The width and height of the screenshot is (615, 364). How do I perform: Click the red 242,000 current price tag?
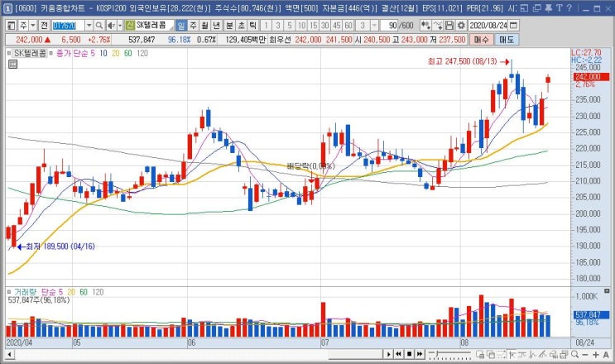click(592, 77)
